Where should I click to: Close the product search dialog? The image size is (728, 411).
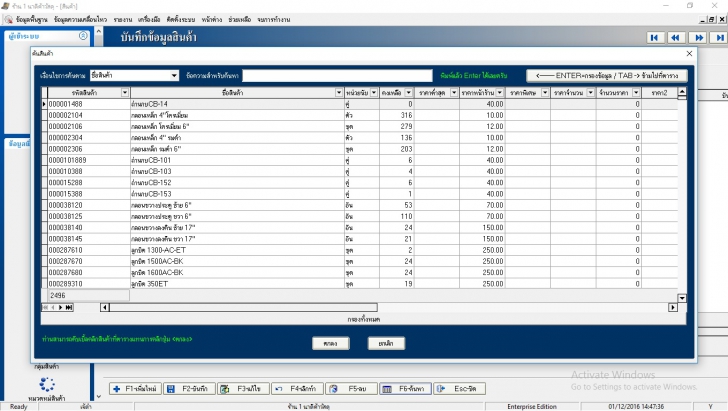689,53
